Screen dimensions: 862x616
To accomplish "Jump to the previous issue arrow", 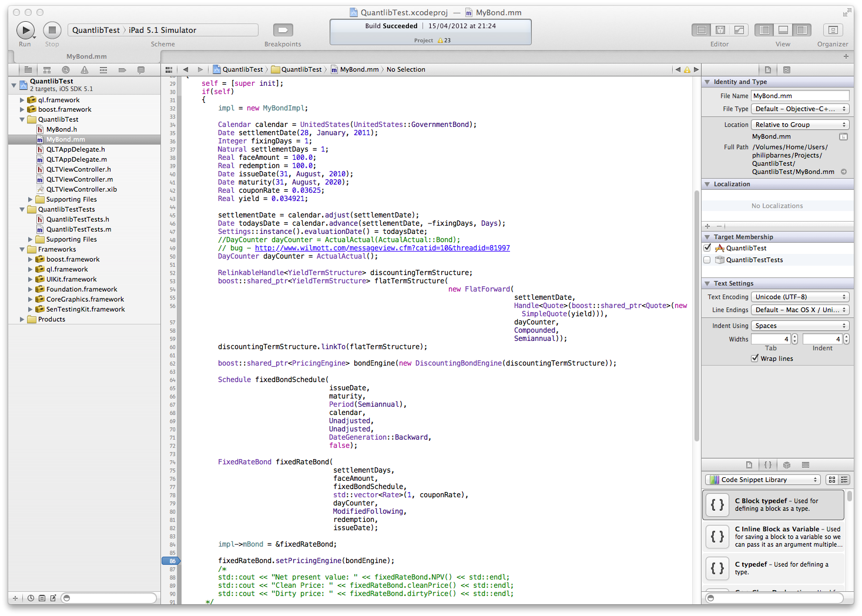I will (x=677, y=69).
